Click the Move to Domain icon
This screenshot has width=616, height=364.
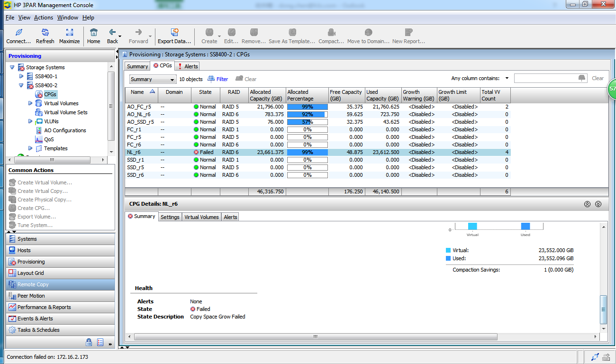tap(369, 32)
